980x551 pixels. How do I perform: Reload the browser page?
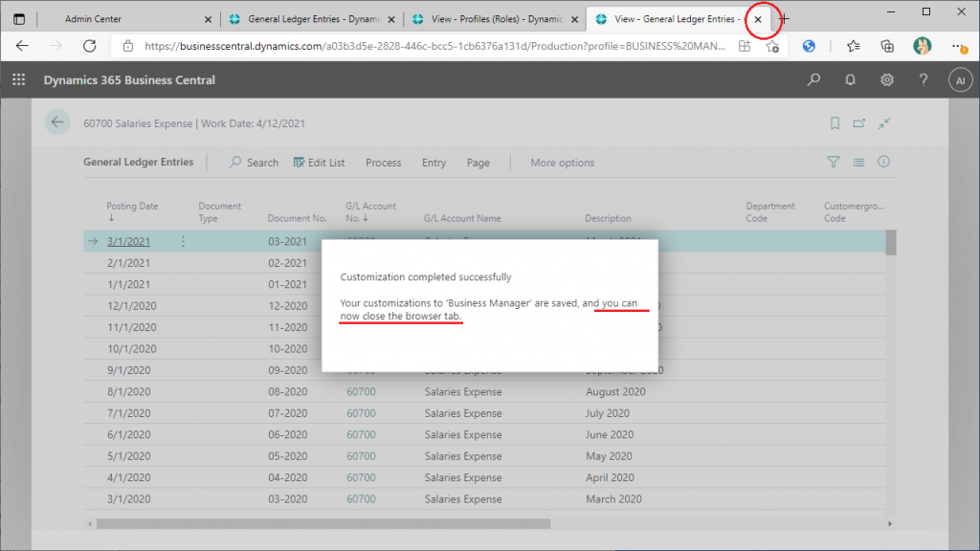89,46
